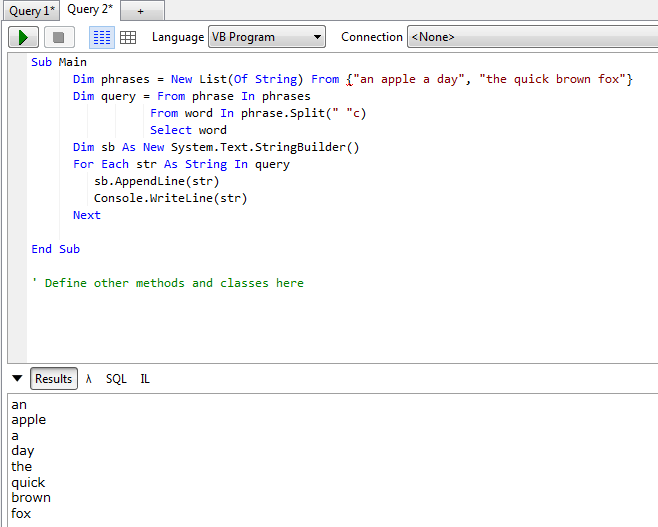Click the string "the quick brown fox" in code

click(x=553, y=79)
